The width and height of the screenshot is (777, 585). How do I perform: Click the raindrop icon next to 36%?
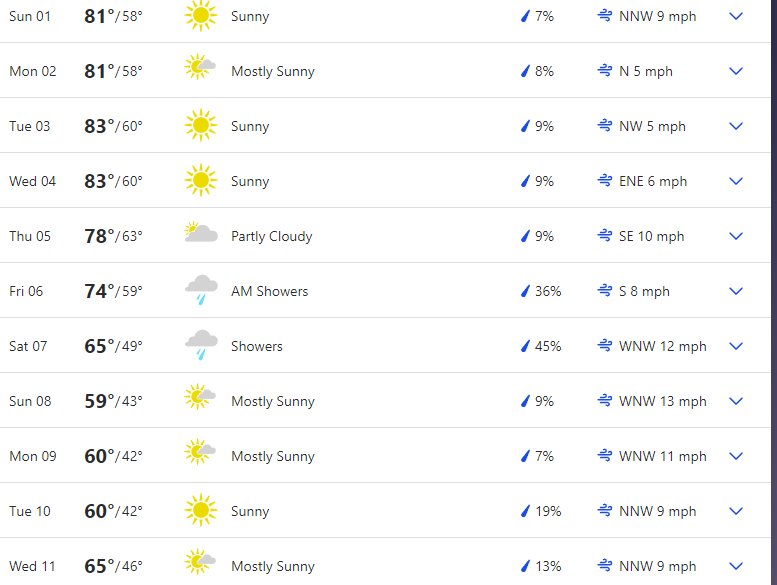[525, 291]
